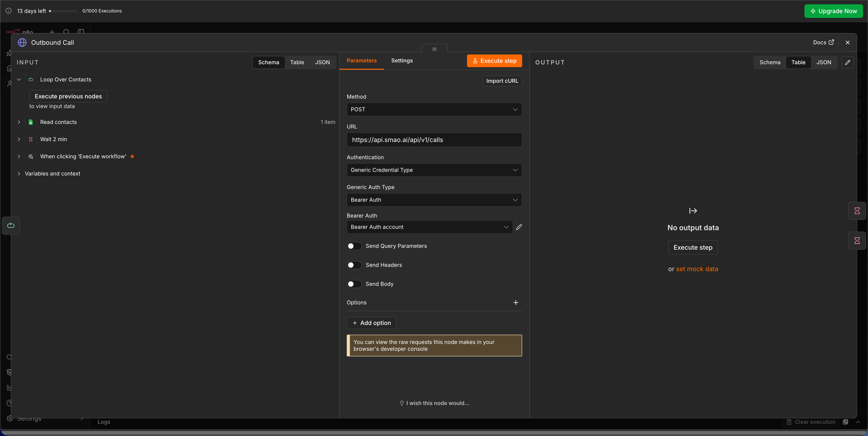Open the Bearer Auth account dropdown

[x=430, y=227]
